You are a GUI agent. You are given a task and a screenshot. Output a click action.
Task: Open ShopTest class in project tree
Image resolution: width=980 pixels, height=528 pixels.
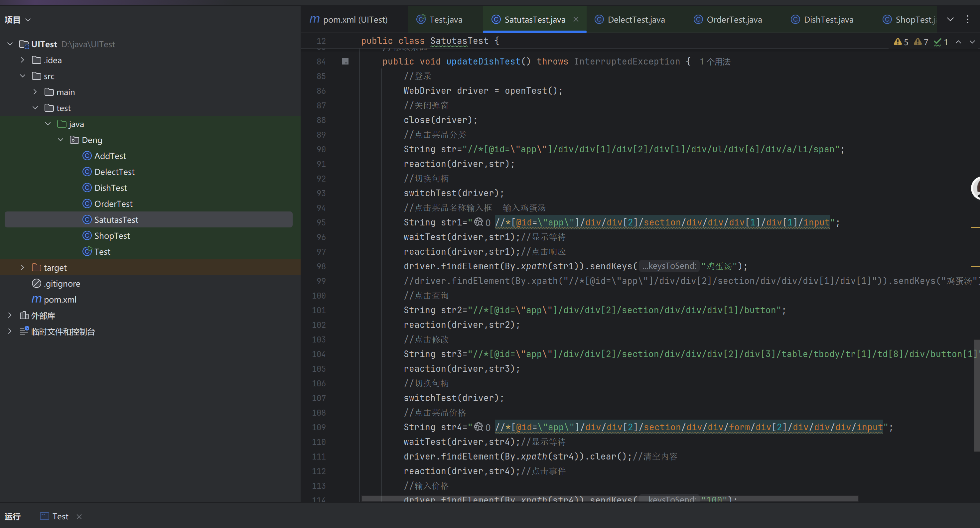pyautogui.click(x=112, y=235)
